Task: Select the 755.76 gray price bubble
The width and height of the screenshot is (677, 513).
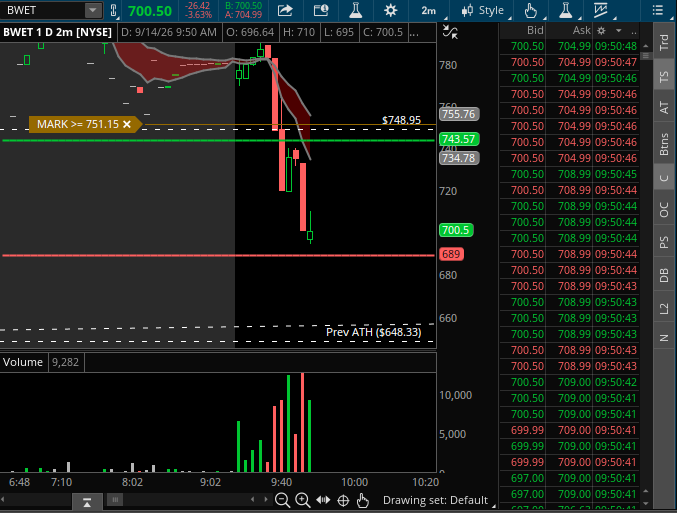Action: point(459,114)
